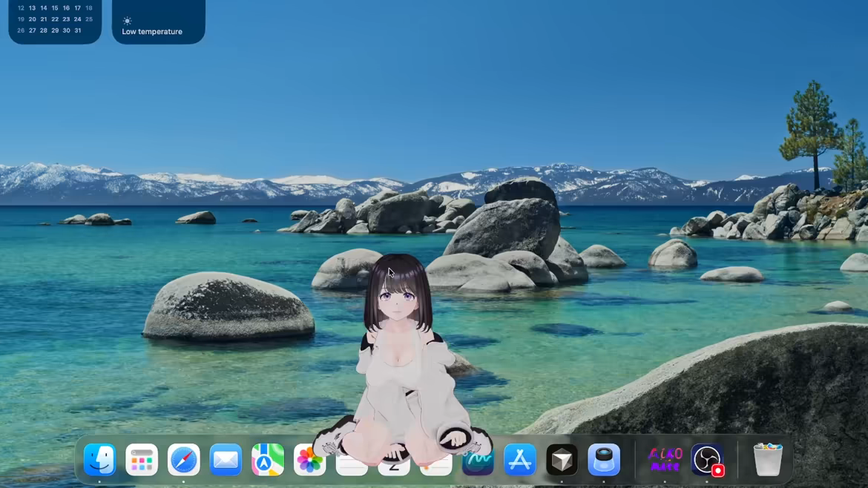Open weather widget showing "Low temperature"
The height and width of the screenshot is (488, 868).
tap(158, 21)
